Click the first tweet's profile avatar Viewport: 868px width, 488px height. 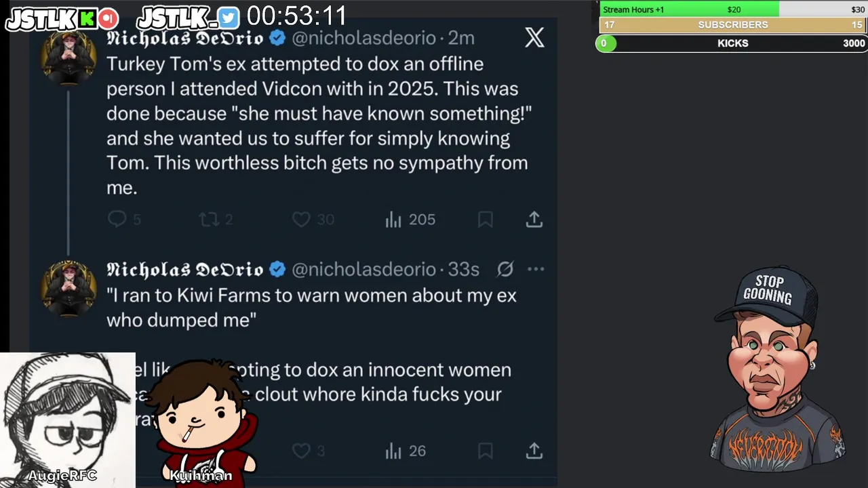point(68,58)
